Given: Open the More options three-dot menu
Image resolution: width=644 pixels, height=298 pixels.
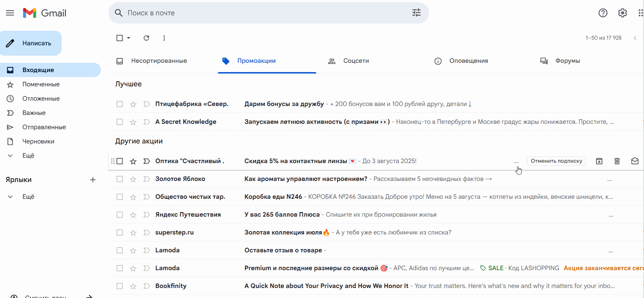Looking at the screenshot, I should [x=164, y=38].
